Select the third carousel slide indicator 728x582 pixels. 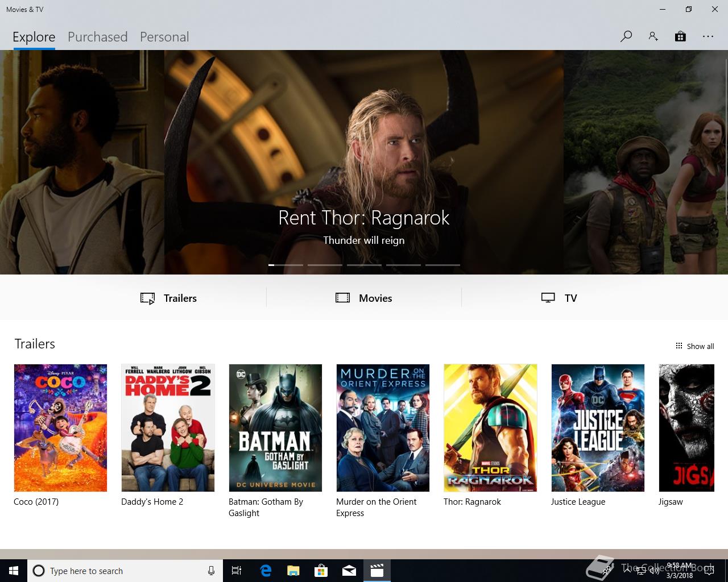[364, 265]
